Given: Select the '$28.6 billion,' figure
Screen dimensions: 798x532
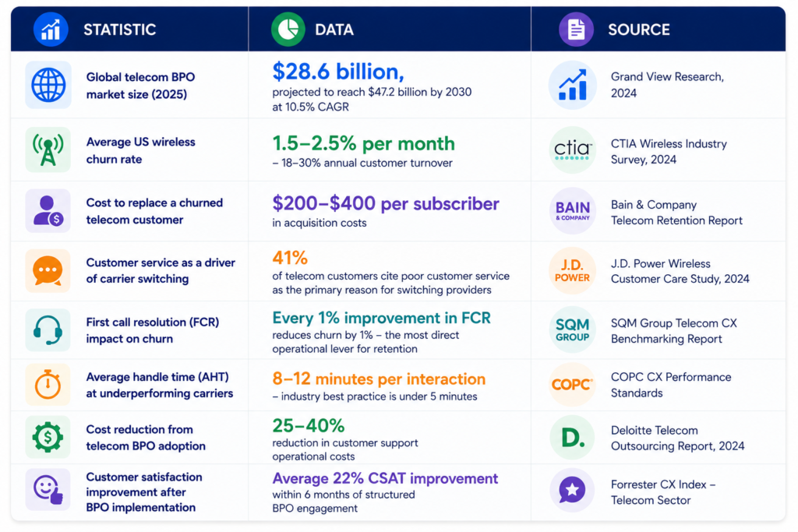Looking at the screenshot, I should pyautogui.click(x=338, y=72).
